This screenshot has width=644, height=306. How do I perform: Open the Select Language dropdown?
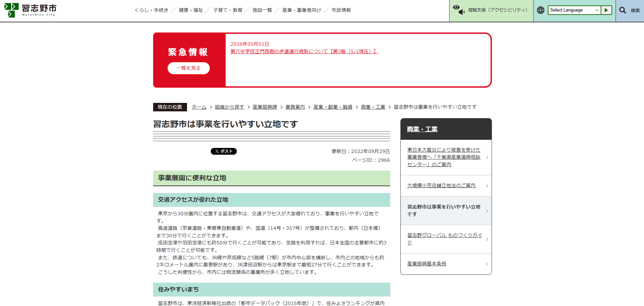pos(574,10)
